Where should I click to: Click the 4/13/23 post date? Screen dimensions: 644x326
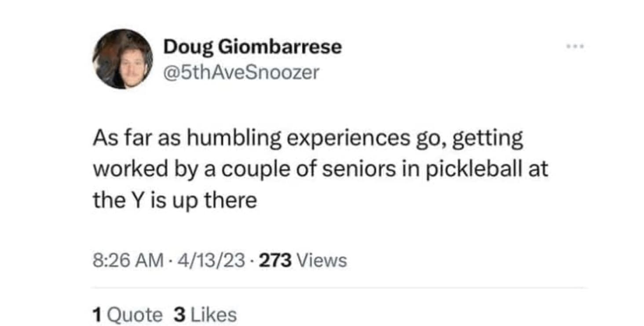[211, 261]
